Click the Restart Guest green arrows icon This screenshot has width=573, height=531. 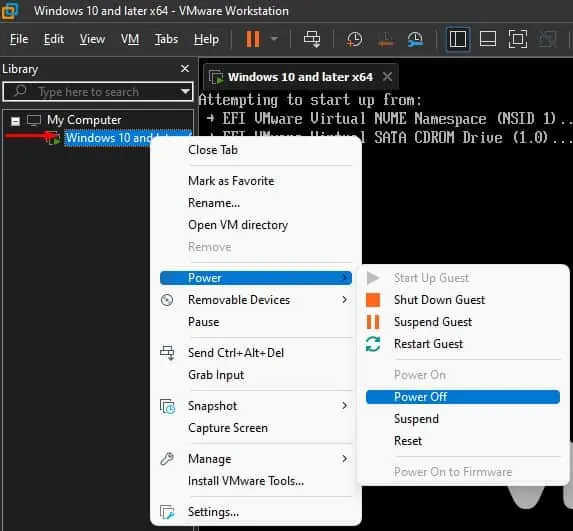coord(373,344)
